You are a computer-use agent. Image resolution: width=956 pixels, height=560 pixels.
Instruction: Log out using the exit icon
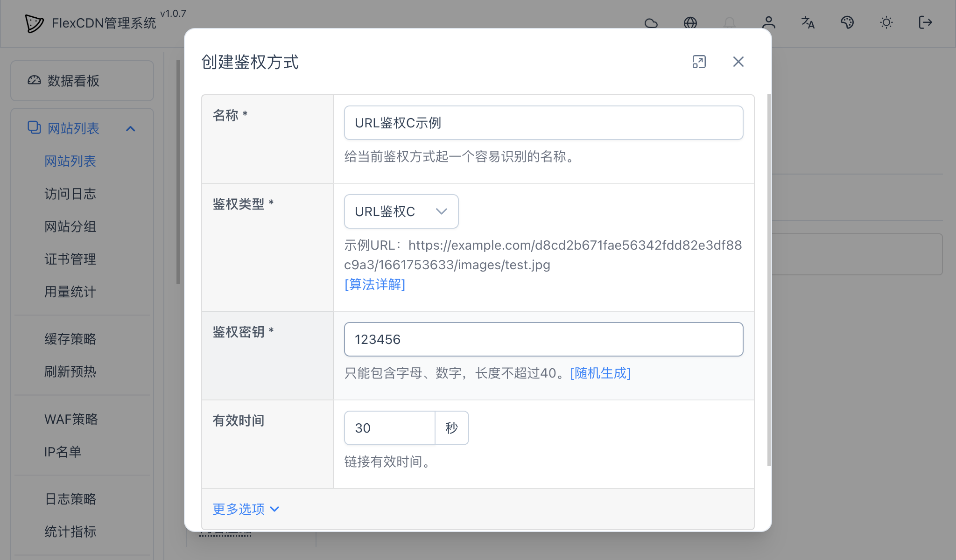point(926,23)
